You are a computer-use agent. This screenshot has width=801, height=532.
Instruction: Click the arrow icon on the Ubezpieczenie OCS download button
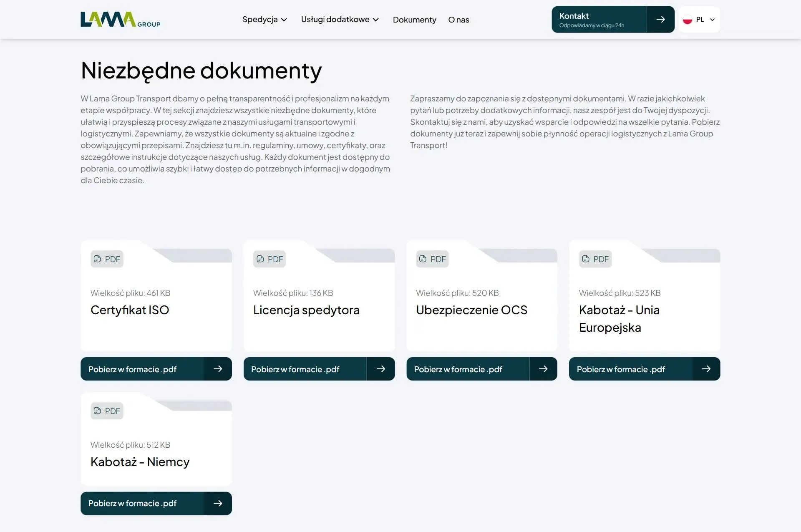coord(543,369)
